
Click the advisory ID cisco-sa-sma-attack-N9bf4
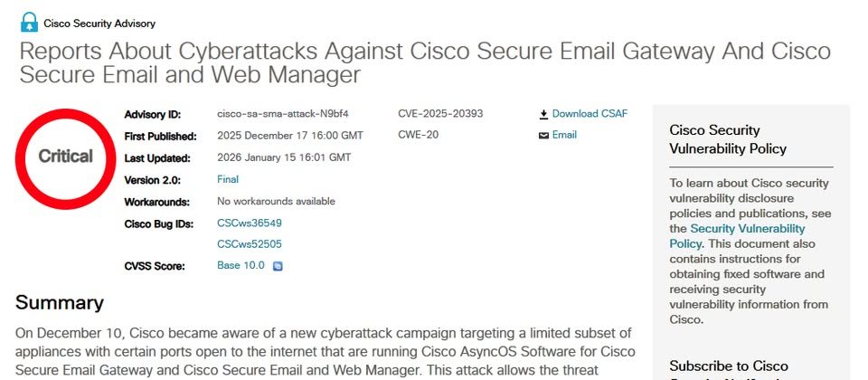click(283, 114)
